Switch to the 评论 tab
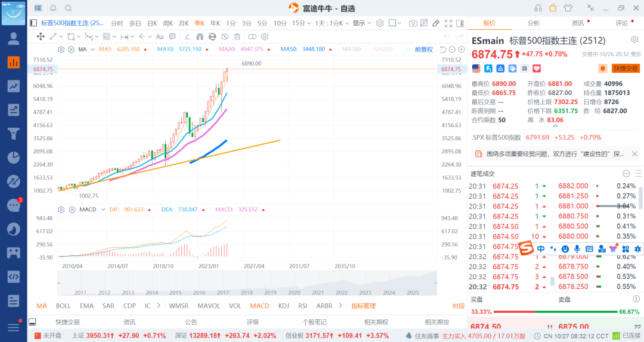The width and height of the screenshot is (644, 342). (621, 23)
